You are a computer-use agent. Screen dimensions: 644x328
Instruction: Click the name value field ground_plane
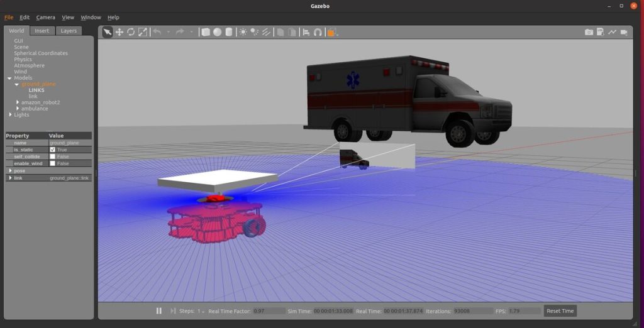click(x=70, y=143)
